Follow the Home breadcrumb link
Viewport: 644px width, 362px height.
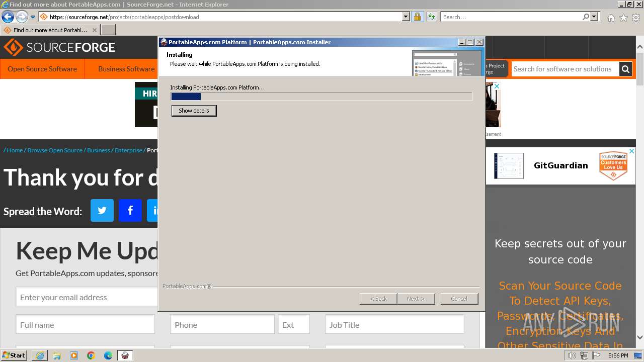click(15, 150)
